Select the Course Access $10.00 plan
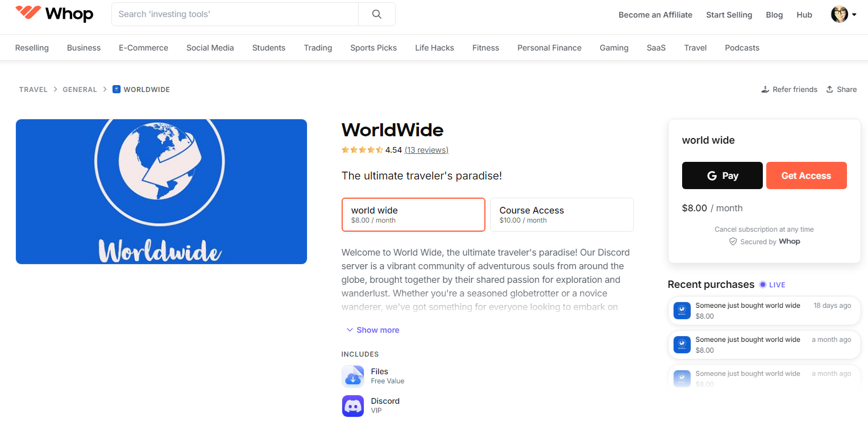868x435 pixels. [x=562, y=215]
